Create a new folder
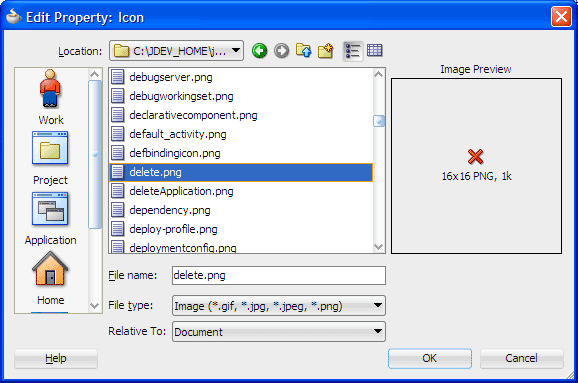This screenshot has height=383, width=578. click(x=325, y=51)
